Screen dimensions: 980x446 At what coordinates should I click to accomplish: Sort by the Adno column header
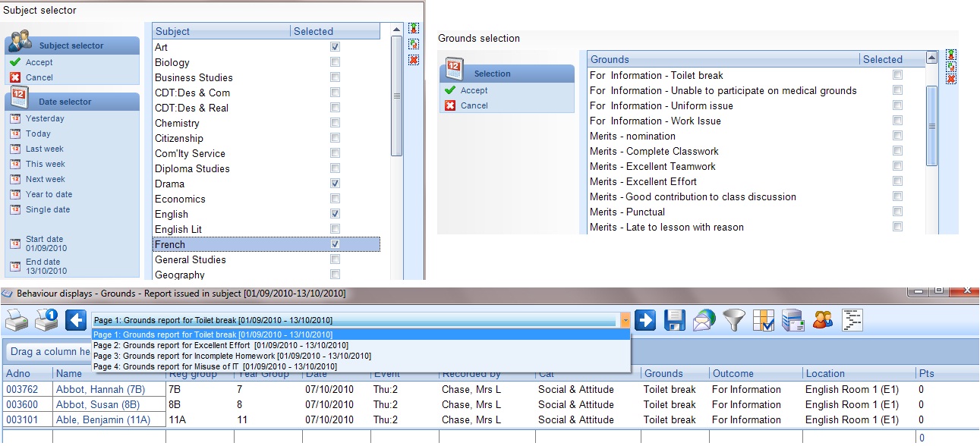click(x=28, y=373)
